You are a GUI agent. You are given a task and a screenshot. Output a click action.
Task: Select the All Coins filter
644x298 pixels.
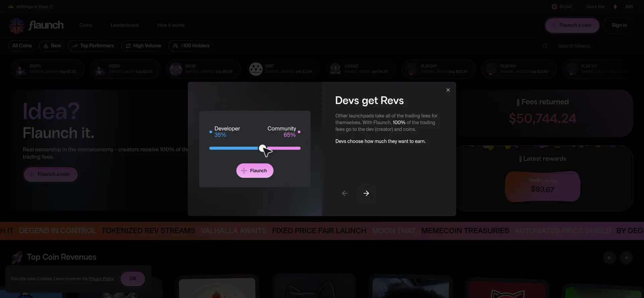tap(22, 46)
